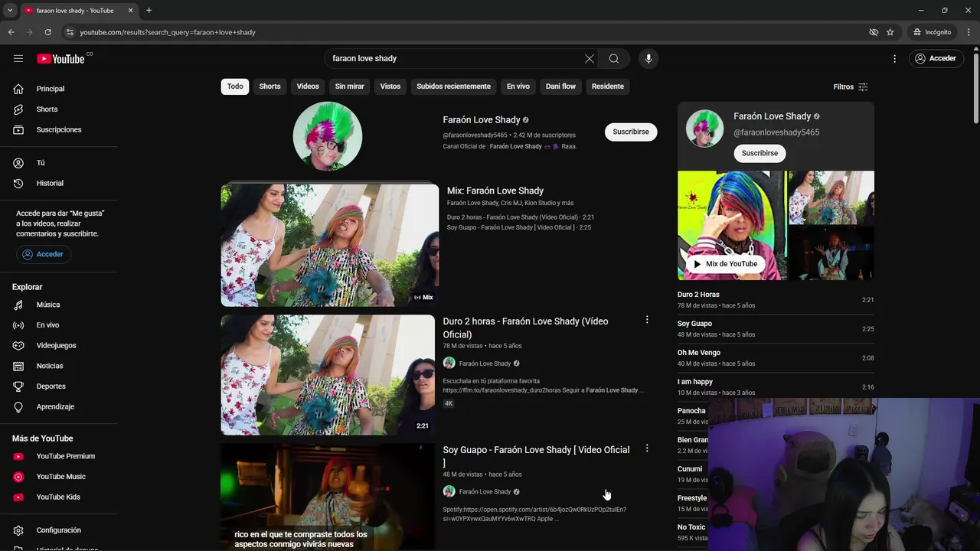This screenshot has height=551, width=980.
Task: Click the YouTube logo
Action: coord(60,59)
